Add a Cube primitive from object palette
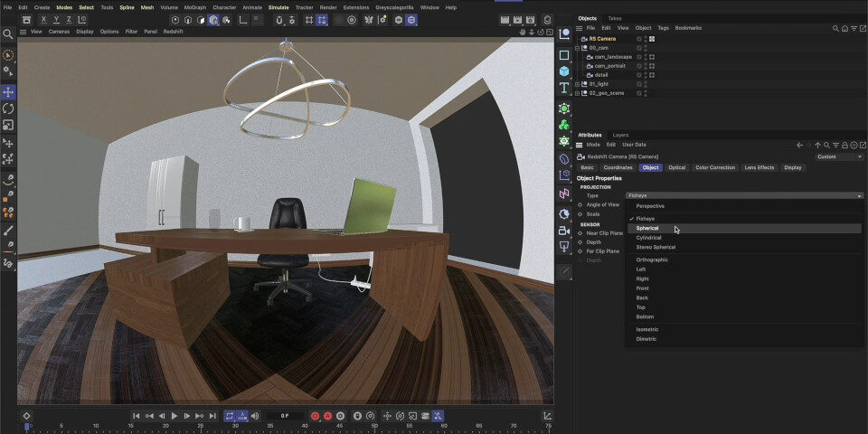This screenshot has height=434, width=868. 564,71
